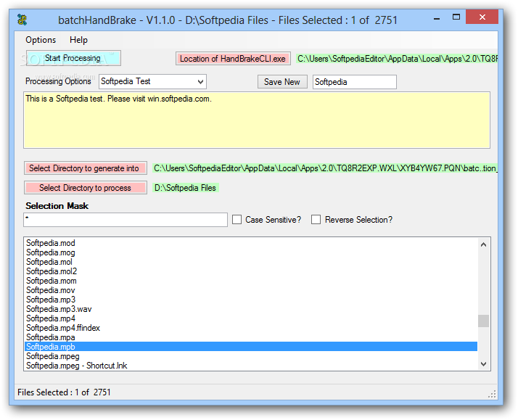Click the file list scroll down arrow
518x420 pixels.
[x=484, y=364]
